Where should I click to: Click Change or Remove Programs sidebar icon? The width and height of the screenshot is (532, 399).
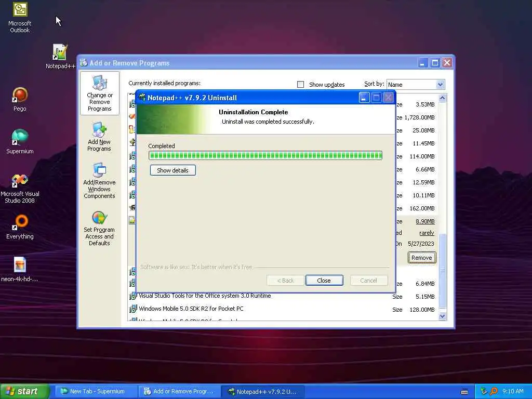click(x=99, y=94)
